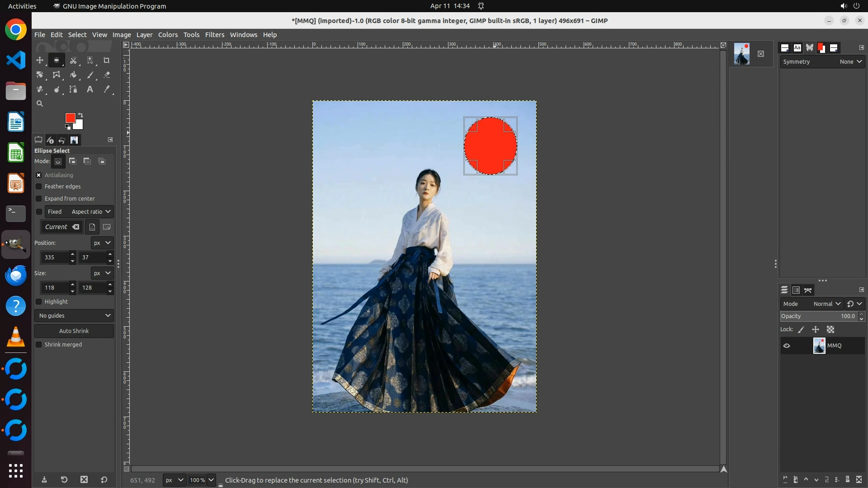Select the Text tool
The width and height of the screenshot is (868, 488).
90,89
